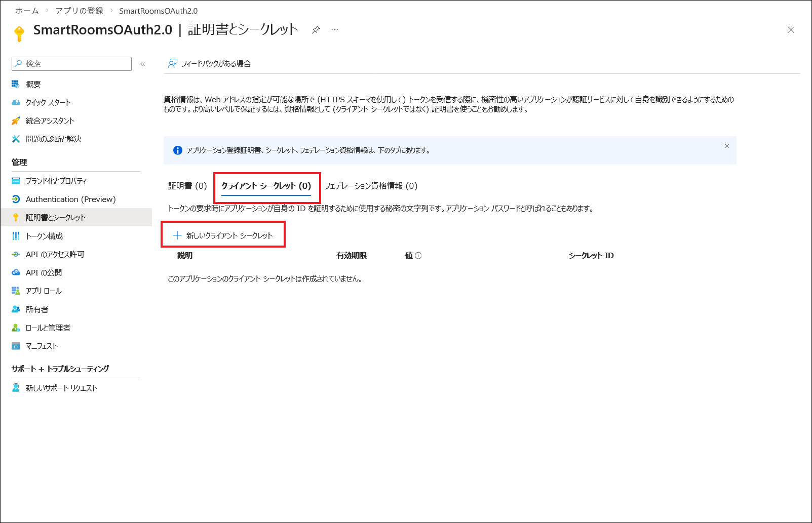This screenshot has height=523, width=812.
Task: Open 統合アシスタント from the sidebar
Action: 50,121
